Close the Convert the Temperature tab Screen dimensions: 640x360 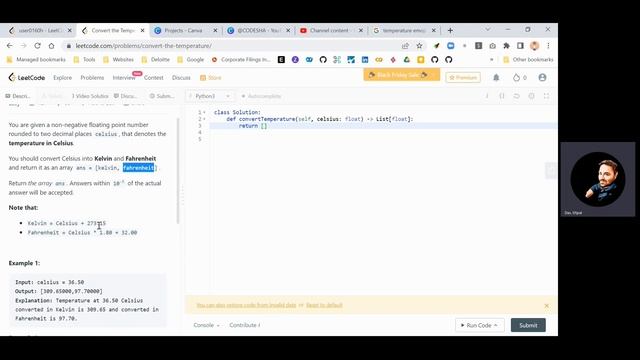pos(142,30)
